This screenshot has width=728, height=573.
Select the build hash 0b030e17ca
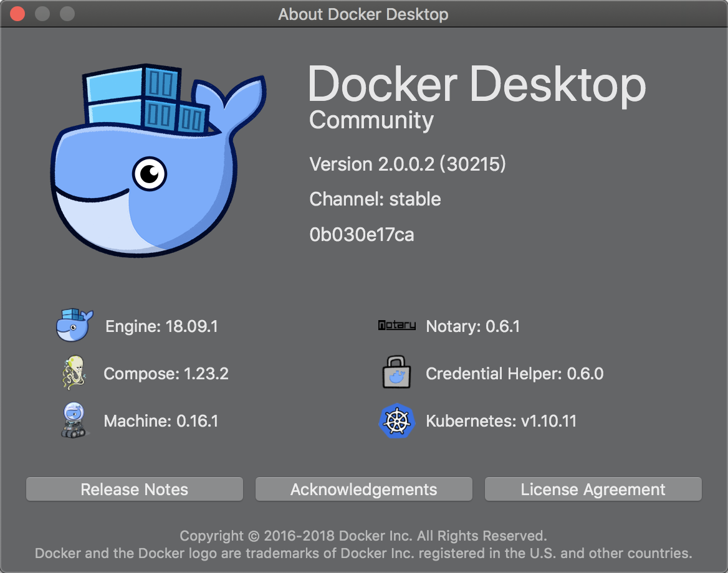(x=362, y=235)
